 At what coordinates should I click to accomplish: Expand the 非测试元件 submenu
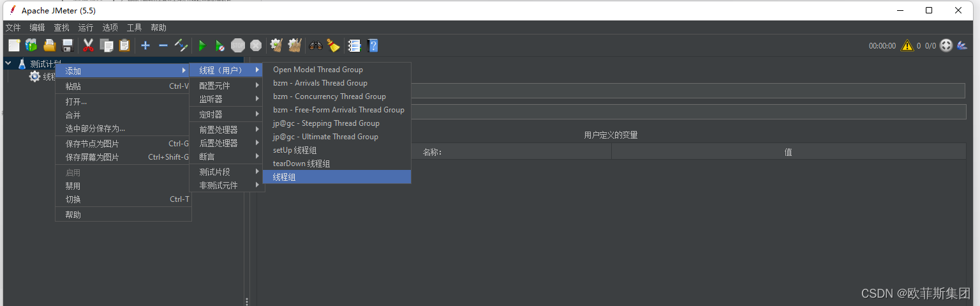click(226, 185)
